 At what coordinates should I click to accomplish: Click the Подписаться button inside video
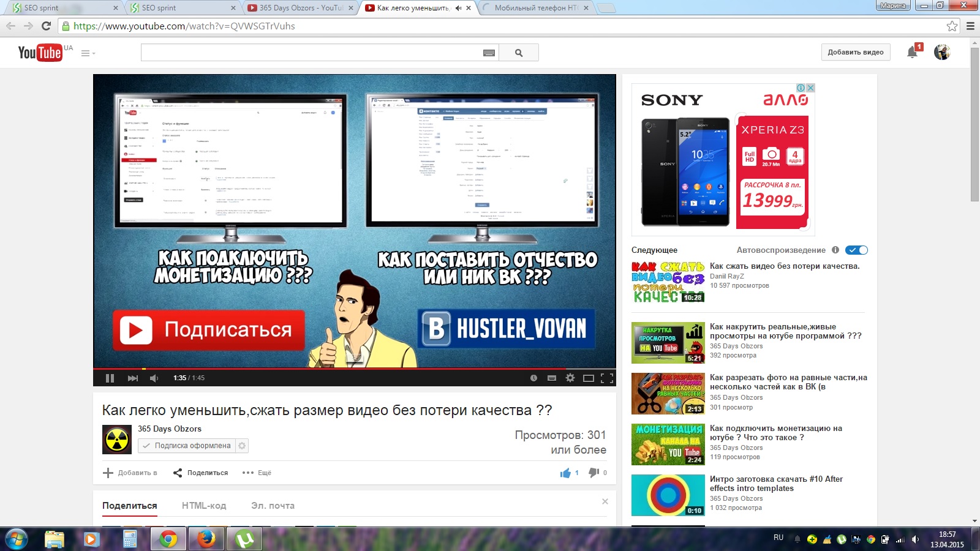tap(209, 330)
